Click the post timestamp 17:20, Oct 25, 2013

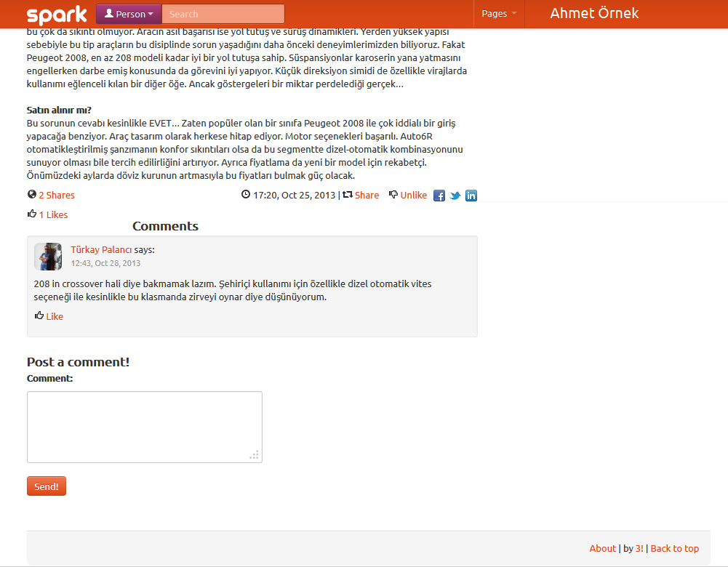(x=294, y=195)
